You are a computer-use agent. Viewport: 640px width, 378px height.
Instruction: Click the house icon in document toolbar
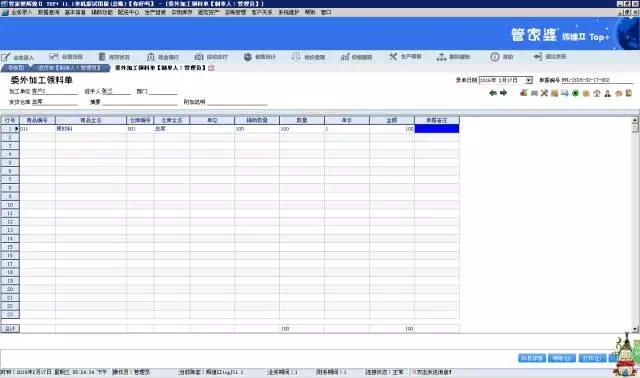pos(597,93)
